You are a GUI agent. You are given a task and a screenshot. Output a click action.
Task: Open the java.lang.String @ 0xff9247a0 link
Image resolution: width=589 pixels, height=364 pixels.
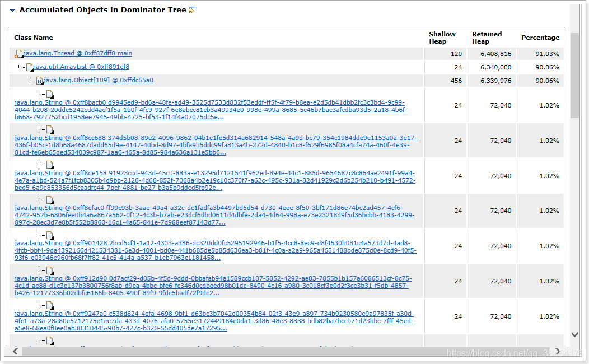[214, 321]
